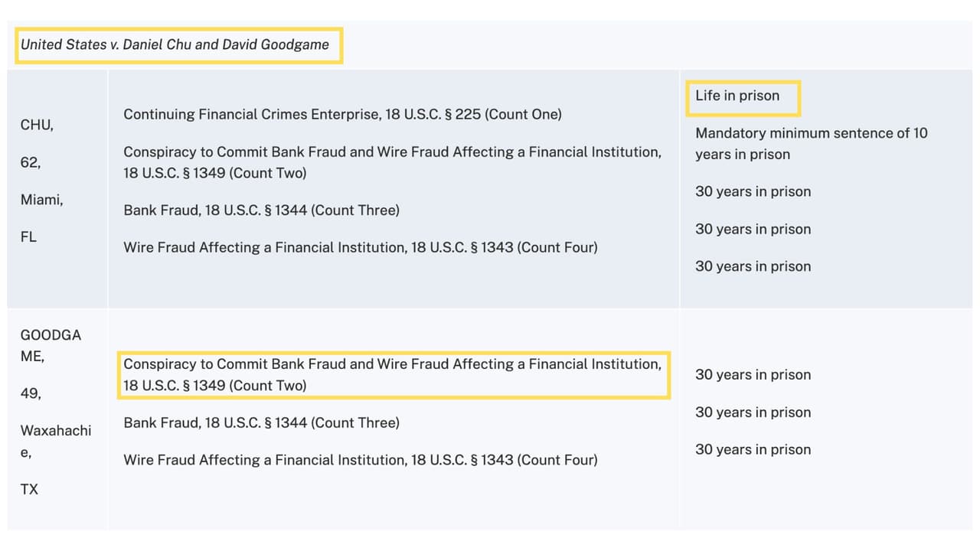Click the Mandatory minimum sentence text
This screenshot has width=980, height=551.
tap(811, 143)
